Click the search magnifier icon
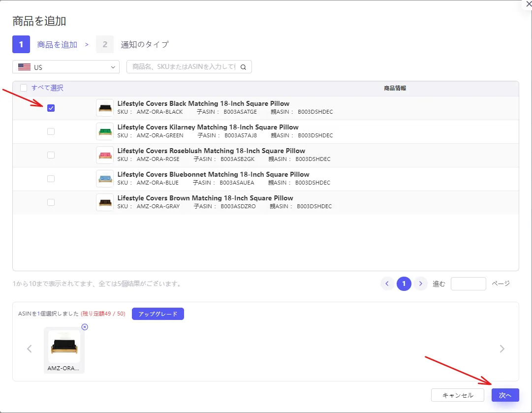The height and width of the screenshot is (413, 532). point(243,67)
